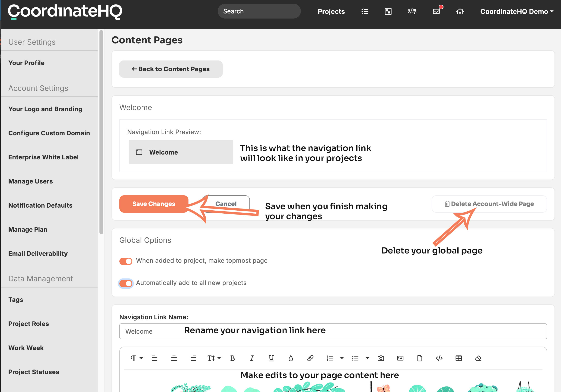Open Email Deliverability settings
Screen dimensions: 561x392
point(38,253)
